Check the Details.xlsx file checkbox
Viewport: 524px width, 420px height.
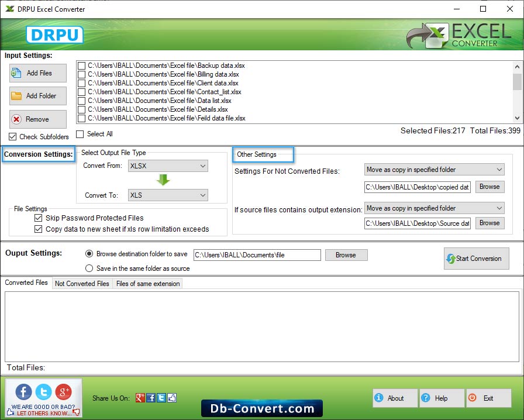[x=81, y=109]
